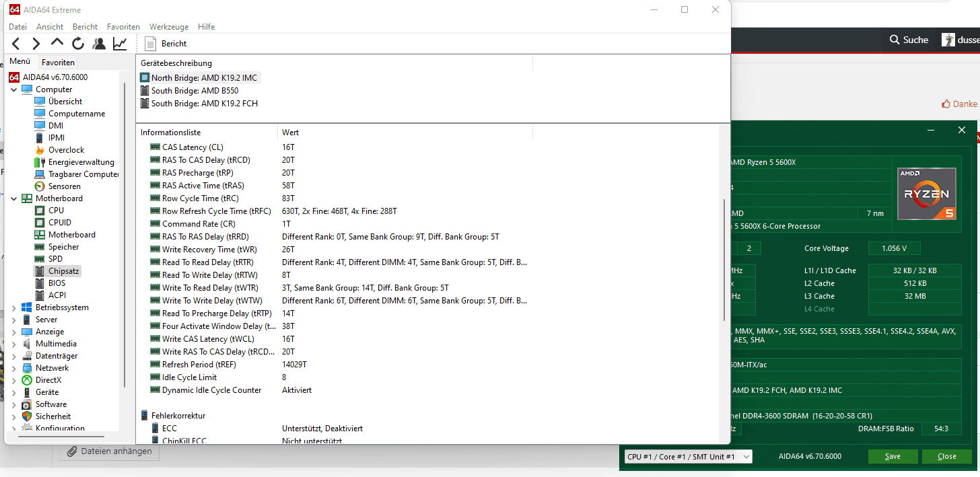The image size is (980, 477).
Task: Click the Wert column header
Action: pos(405,133)
